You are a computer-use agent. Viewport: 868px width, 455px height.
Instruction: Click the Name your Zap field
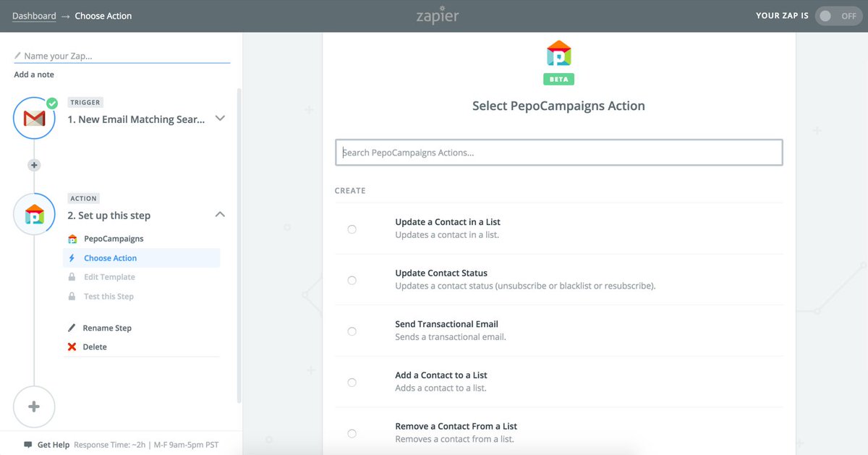[x=122, y=56]
